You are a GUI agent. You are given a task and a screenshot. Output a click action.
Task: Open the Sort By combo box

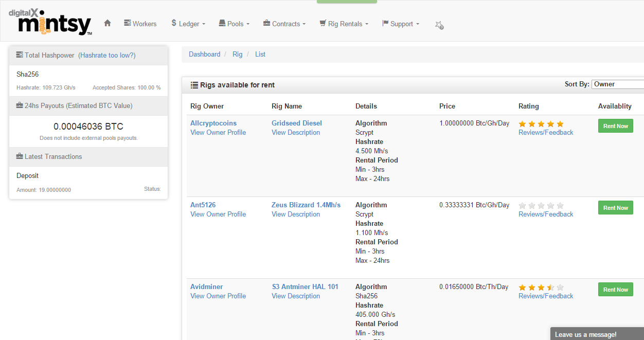coord(617,84)
